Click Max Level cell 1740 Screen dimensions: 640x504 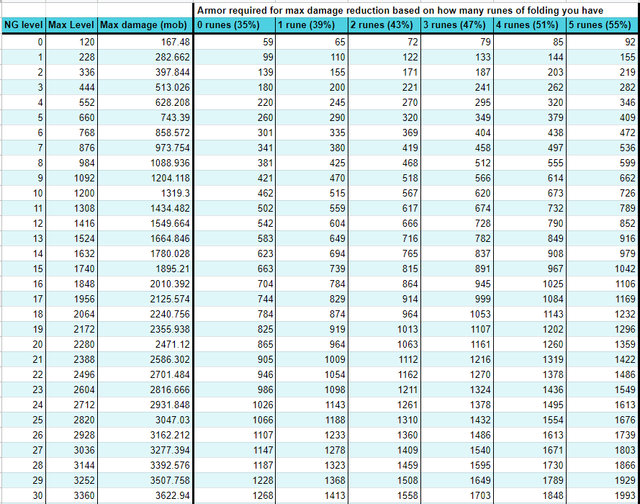tap(71, 269)
